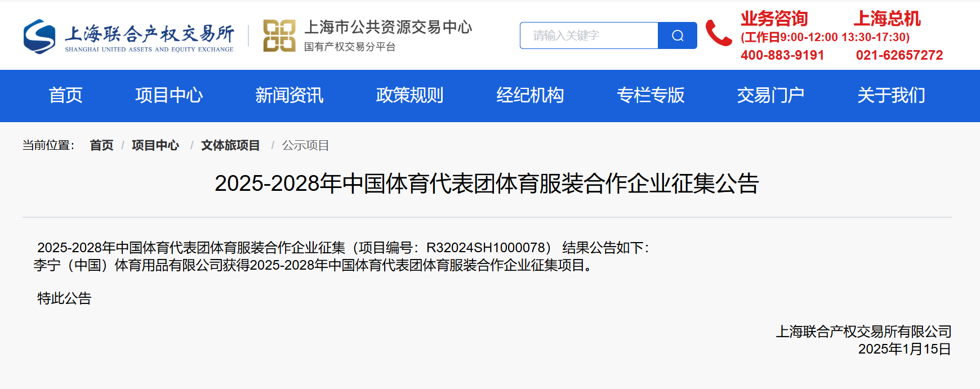Image resolution: width=980 pixels, height=389 pixels.
Task: Click the 项目中心 breadcrumb link
Action: [155, 145]
